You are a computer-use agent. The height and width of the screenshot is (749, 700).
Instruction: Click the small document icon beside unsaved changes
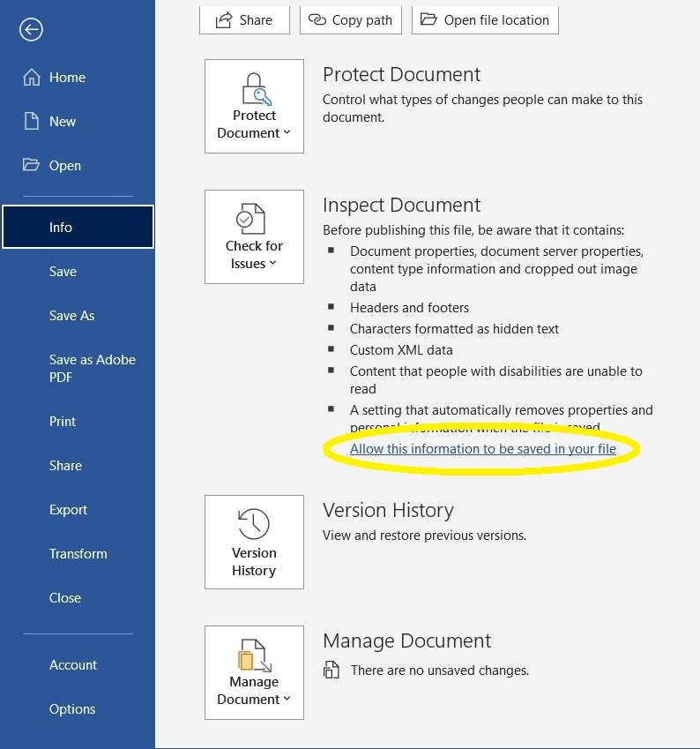pyautogui.click(x=331, y=670)
